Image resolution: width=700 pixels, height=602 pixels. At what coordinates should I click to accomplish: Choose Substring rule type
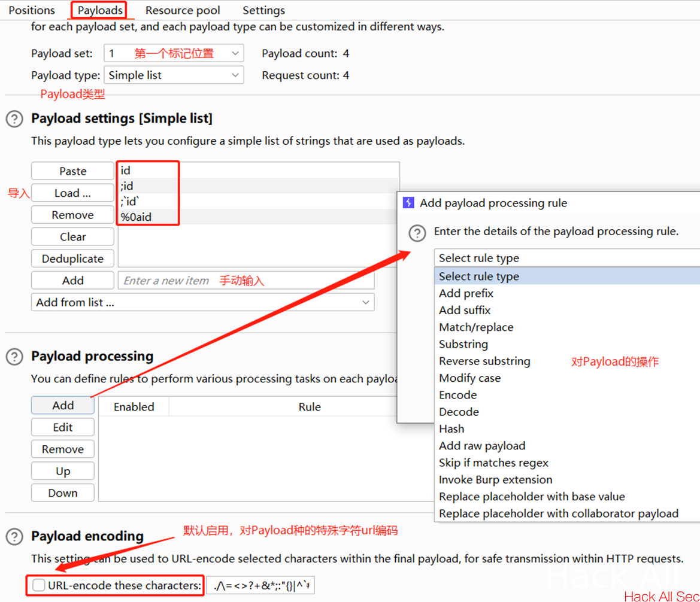coord(567,344)
